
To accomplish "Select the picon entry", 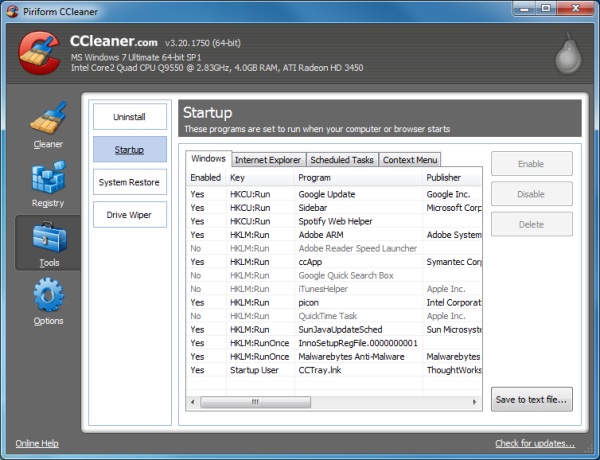I will coord(334,302).
